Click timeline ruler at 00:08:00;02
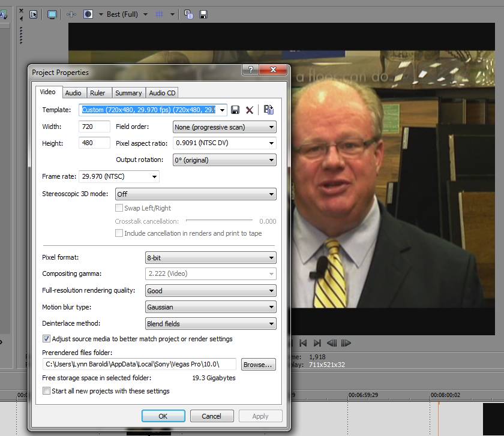 tap(445, 395)
